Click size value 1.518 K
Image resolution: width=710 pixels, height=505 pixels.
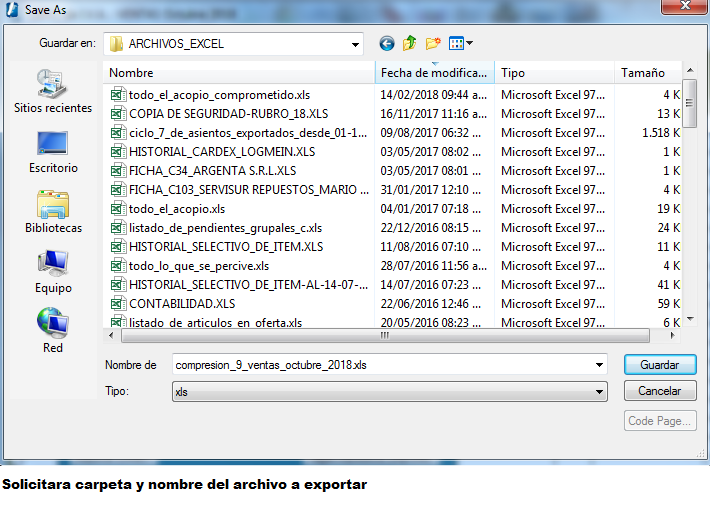(x=661, y=133)
